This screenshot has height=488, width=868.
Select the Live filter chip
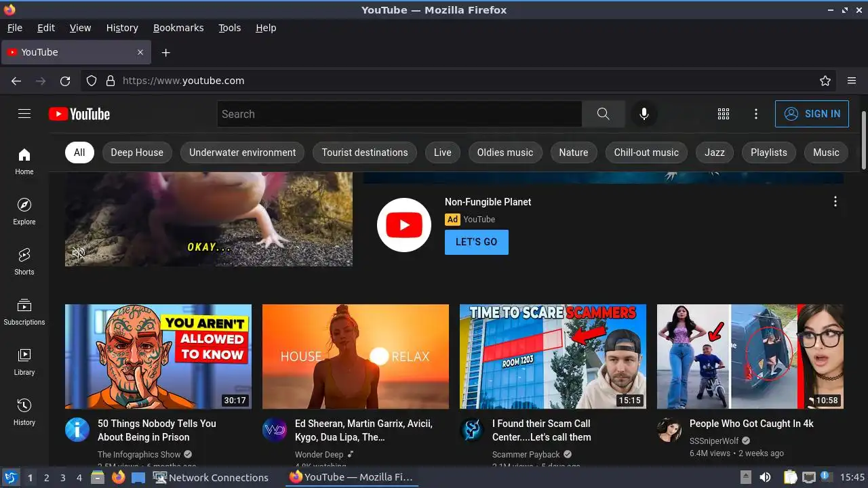pos(443,152)
